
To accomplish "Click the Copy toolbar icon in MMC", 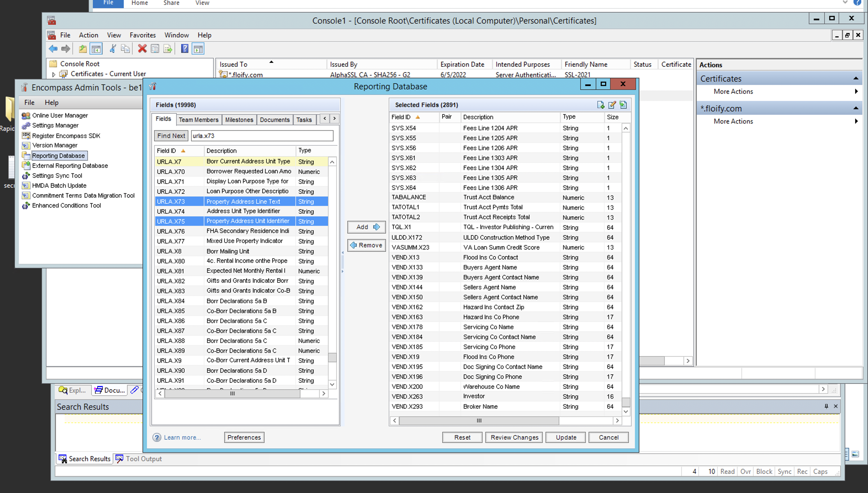I will coord(125,49).
